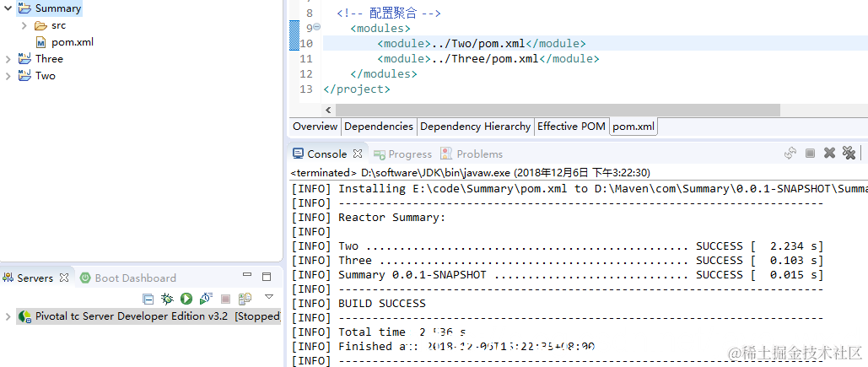
Task: Click the Three project icon
Action: tap(24, 59)
